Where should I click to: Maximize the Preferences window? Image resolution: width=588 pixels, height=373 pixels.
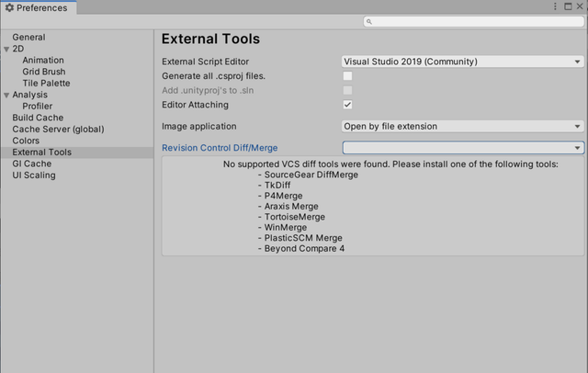tap(568, 6)
